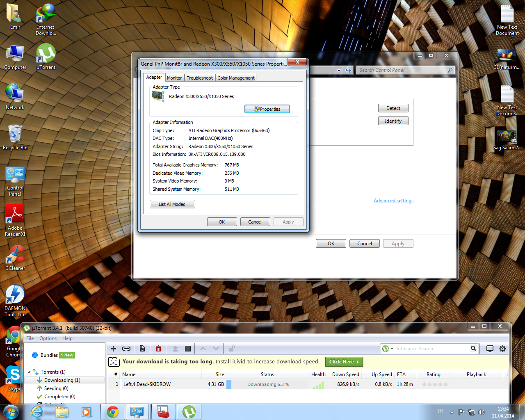
Task: Open µTorrent remote/devices monitor icon
Action: tap(490, 349)
